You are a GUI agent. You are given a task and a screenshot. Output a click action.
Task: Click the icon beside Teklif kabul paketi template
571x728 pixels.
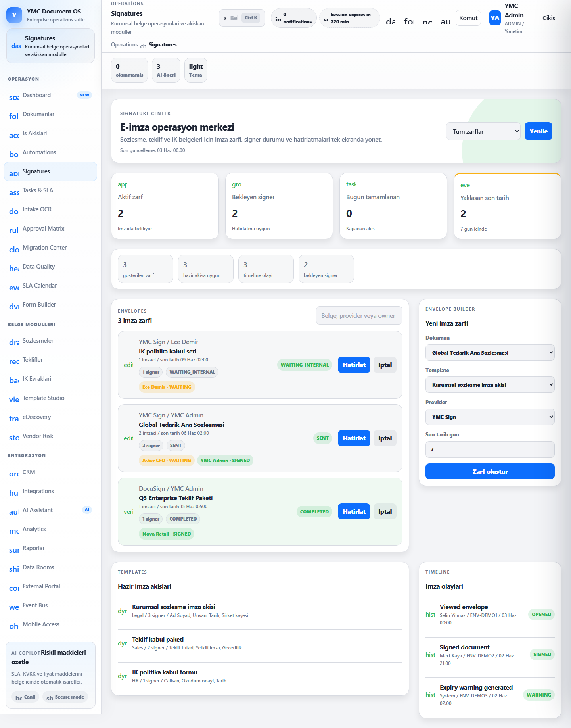tap(123, 643)
